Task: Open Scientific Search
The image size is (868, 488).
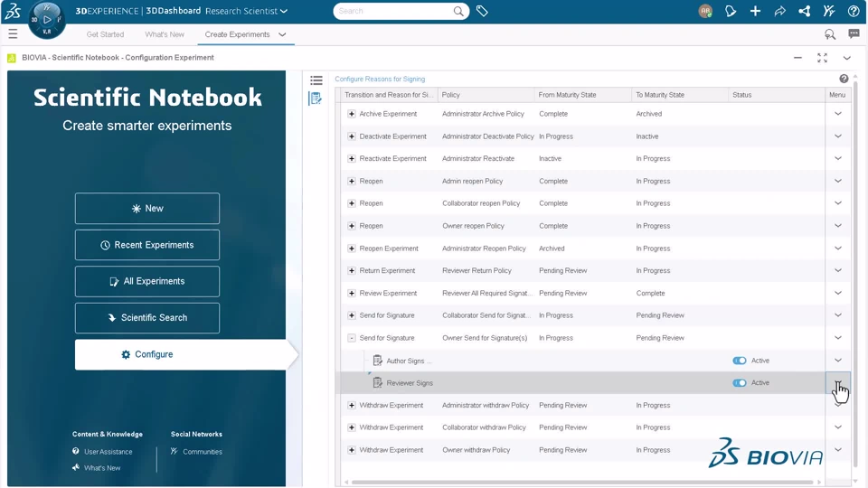Action: point(147,317)
